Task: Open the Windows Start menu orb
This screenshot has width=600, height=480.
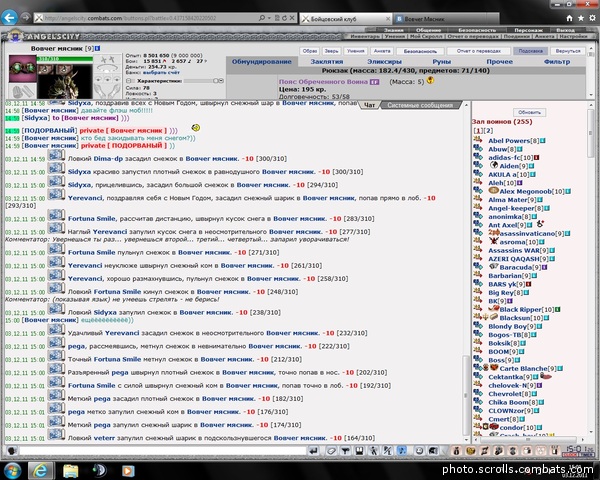Action: pyautogui.click(x=12, y=470)
